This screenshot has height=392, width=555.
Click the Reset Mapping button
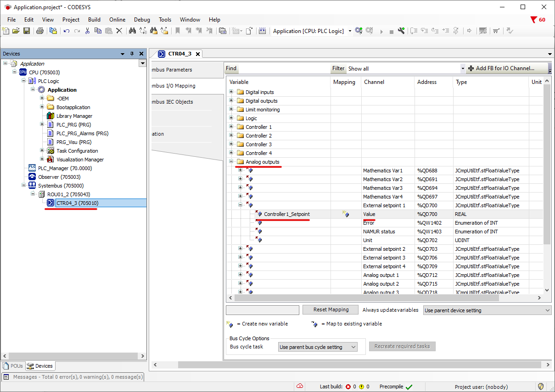click(x=331, y=310)
